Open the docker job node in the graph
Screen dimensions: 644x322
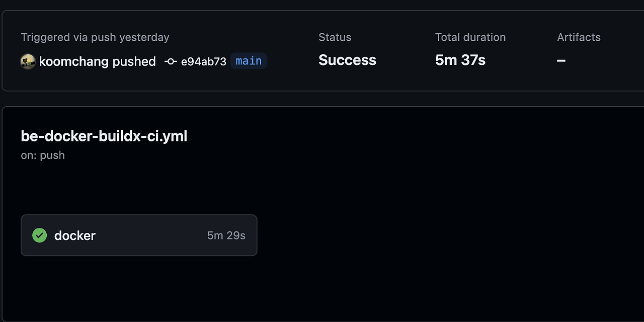(139, 235)
